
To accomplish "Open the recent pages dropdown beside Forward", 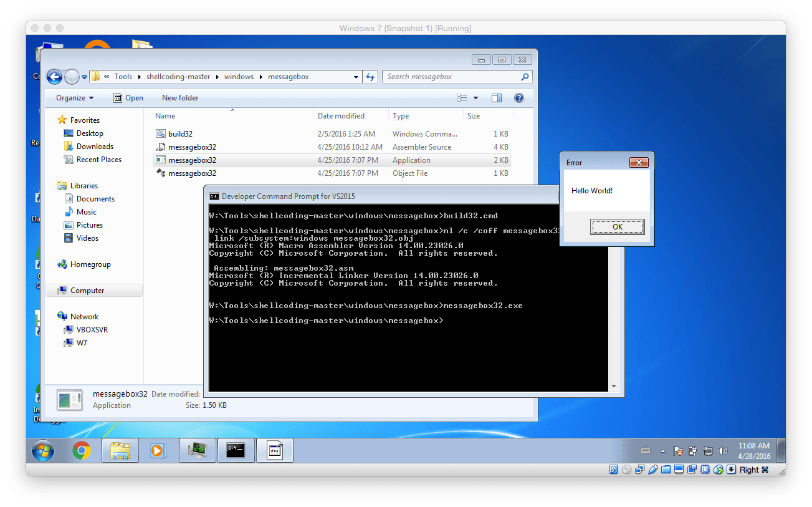I will [84, 77].
